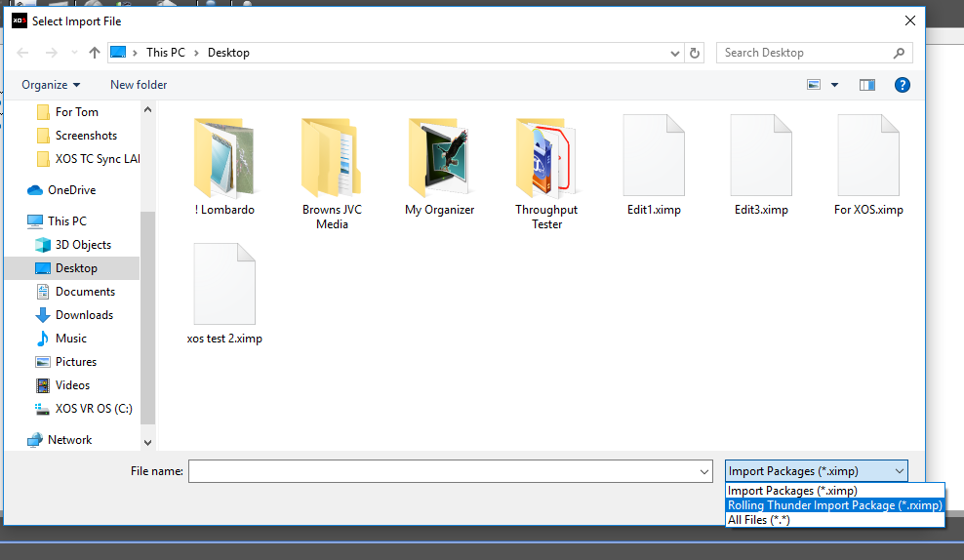Change your view icon
Image resolution: width=964 pixels, height=560 pixels.
click(x=814, y=85)
